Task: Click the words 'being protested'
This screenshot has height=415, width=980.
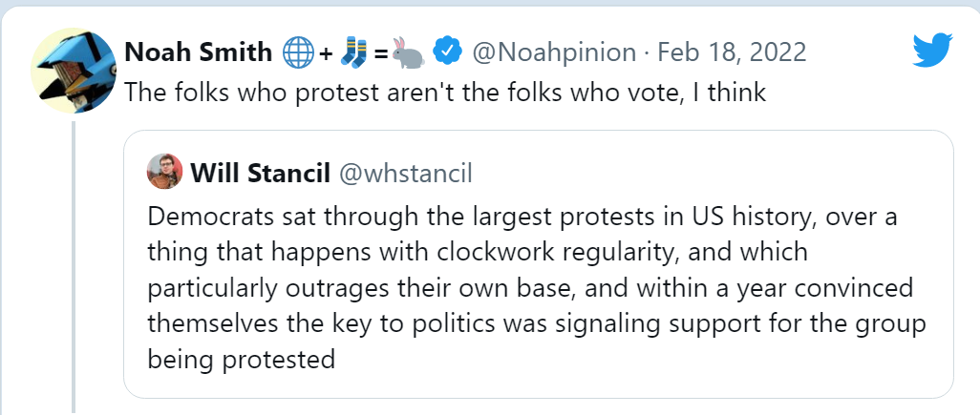Action: (x=241, y=360)
